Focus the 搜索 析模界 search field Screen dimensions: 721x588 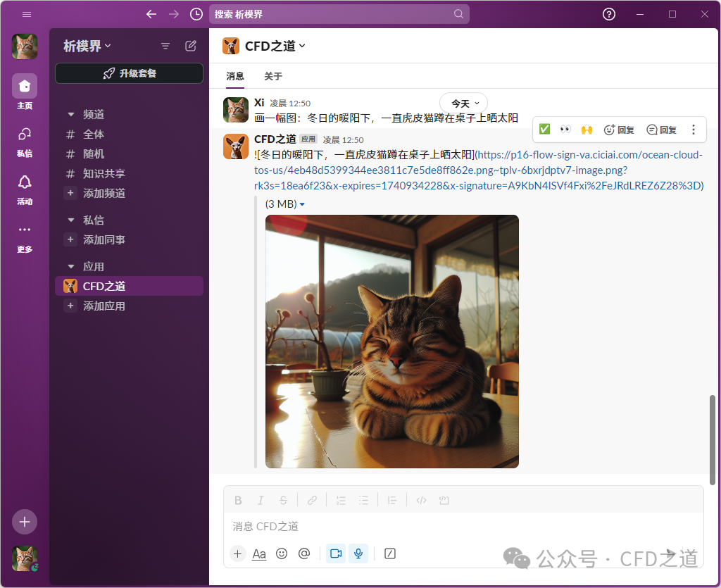point(339,14)
